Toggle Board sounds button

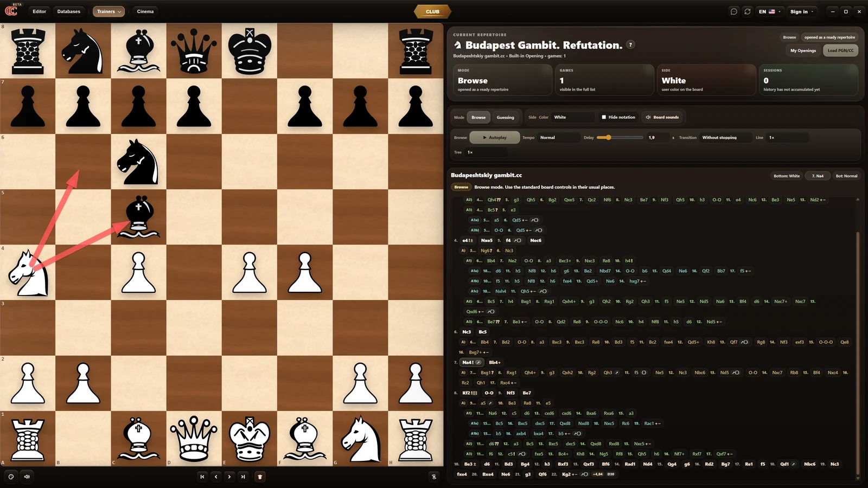(662, 117)
